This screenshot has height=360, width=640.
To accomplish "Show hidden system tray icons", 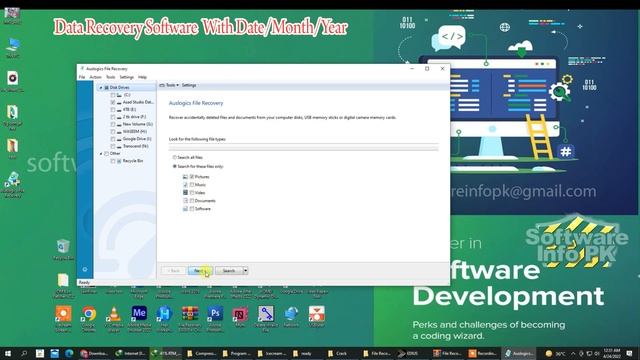I will (x=573, y=353).
